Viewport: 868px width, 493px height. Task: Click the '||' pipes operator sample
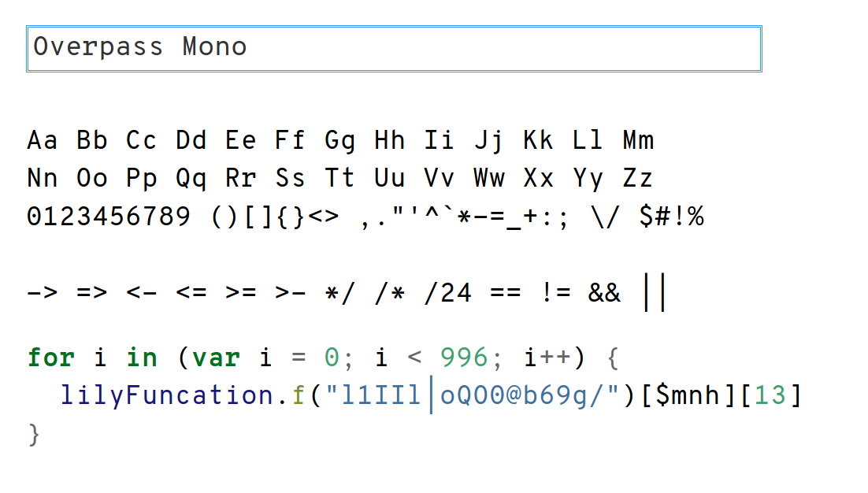(x=655, y=292)
